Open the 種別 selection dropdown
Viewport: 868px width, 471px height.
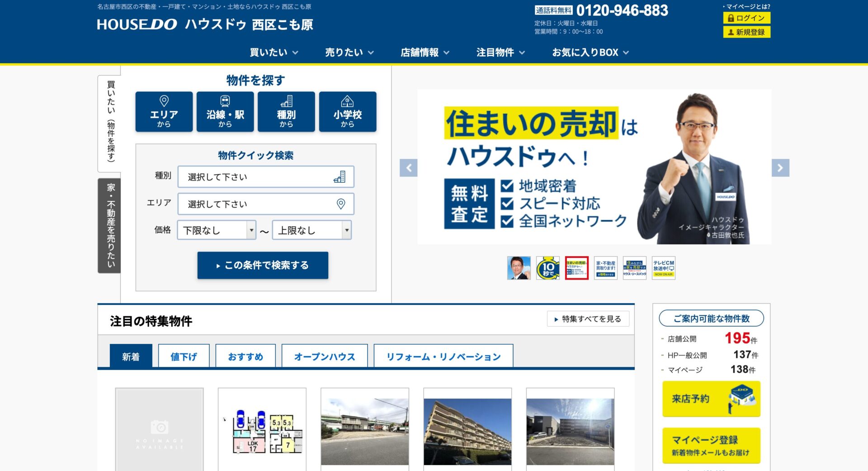pyautogui.click(x=266, y=177)
